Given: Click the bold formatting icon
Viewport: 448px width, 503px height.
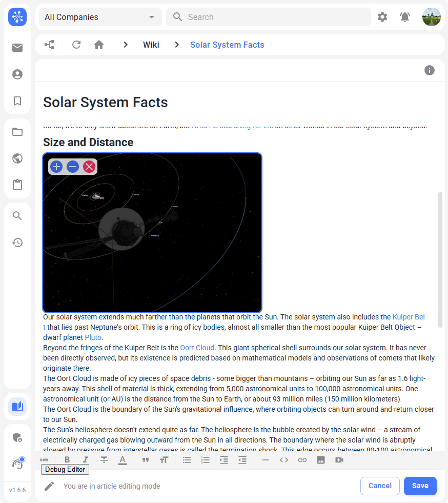Looking at the screenshot, I should tap(67, 460).
